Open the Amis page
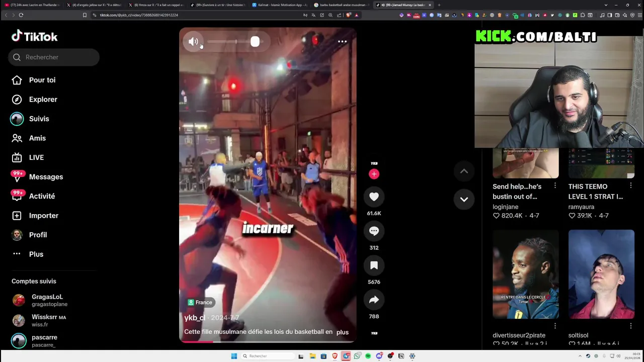644x362 pixels. coord(37,138)
